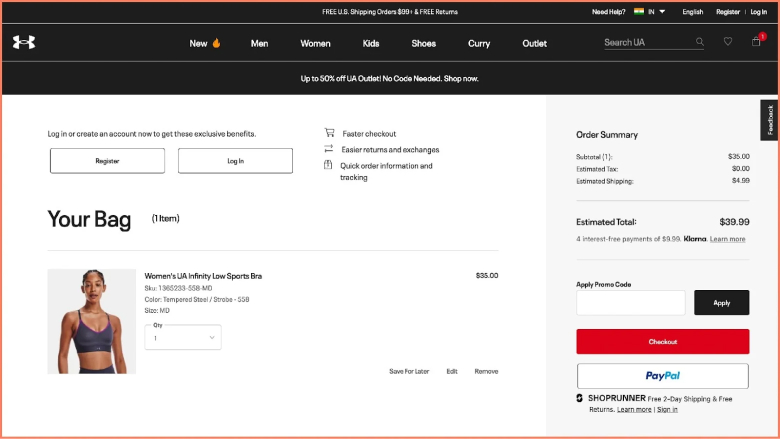
Task: Open the Curry menu
Action: tap(479, 44)
